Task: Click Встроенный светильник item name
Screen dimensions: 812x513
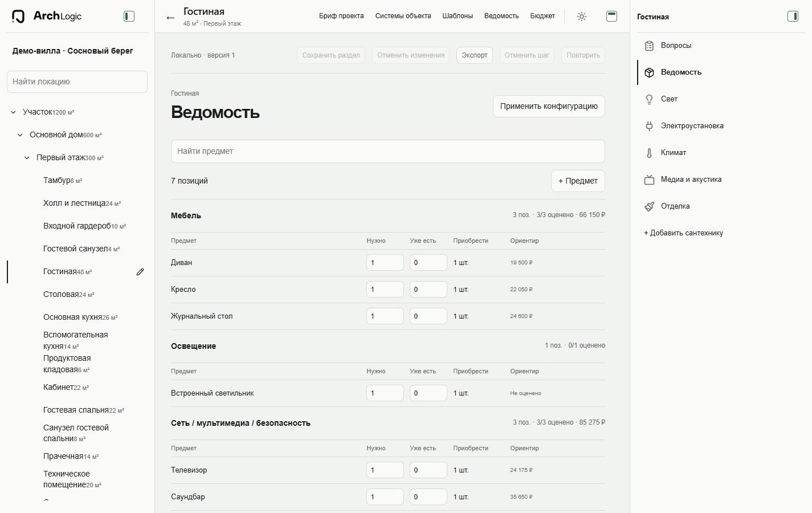Action: (x=213, y=393)
